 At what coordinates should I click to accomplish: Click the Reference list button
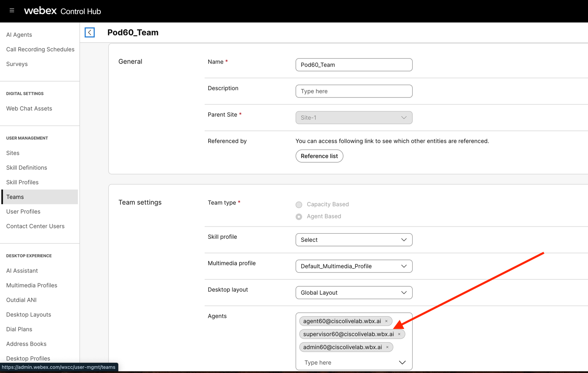pyautogui.click(x=319, y=156)
